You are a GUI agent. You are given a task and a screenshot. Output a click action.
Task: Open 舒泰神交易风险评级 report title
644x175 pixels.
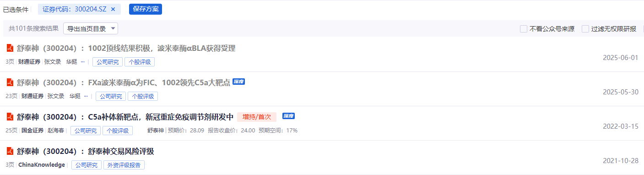tap(86, 151)
